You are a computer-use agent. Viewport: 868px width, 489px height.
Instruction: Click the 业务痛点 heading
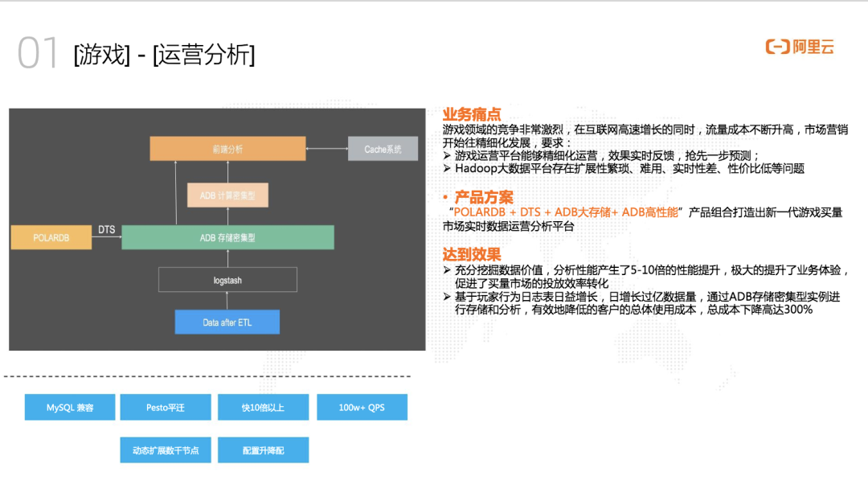point(472,115)
